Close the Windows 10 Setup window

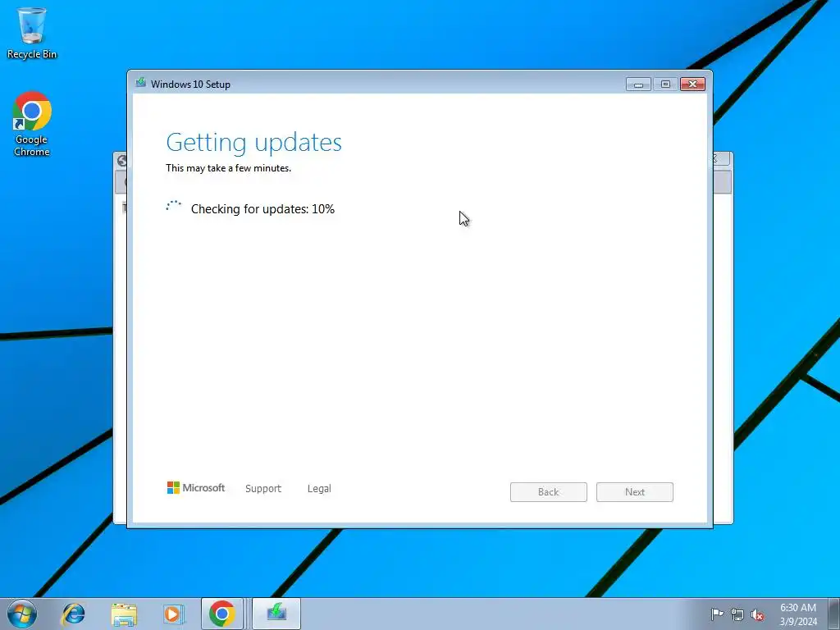coord(692,84)
